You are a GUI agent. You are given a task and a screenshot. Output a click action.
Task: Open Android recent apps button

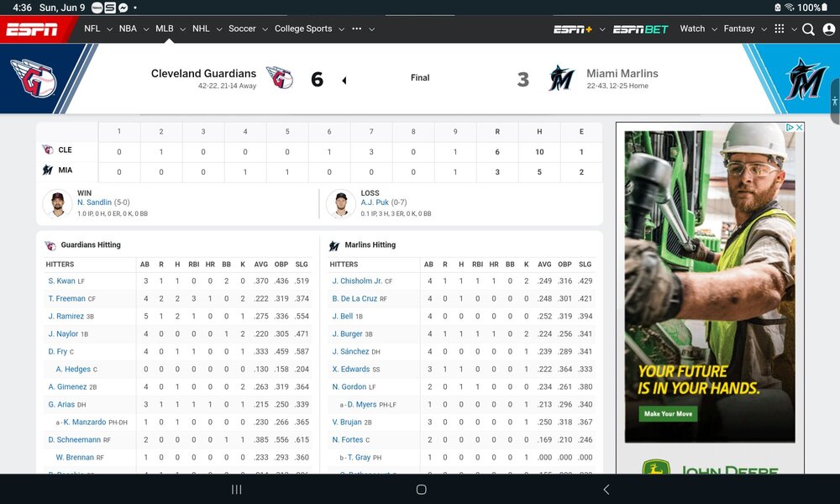point(236,489)
